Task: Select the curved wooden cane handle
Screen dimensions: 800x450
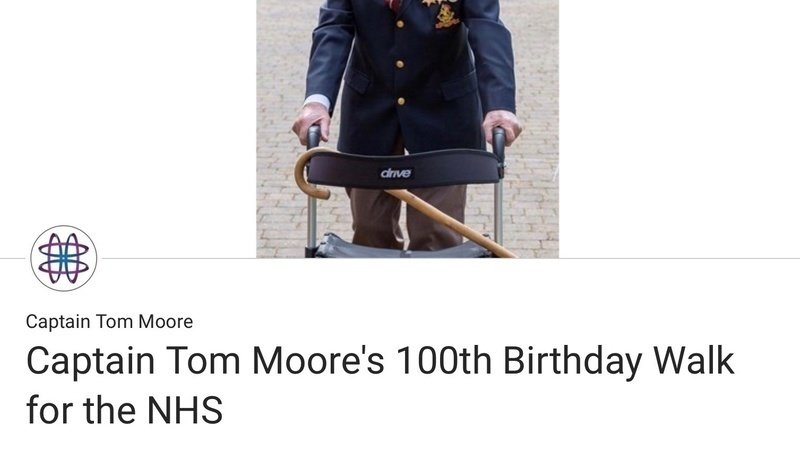Action: point(313,173)
